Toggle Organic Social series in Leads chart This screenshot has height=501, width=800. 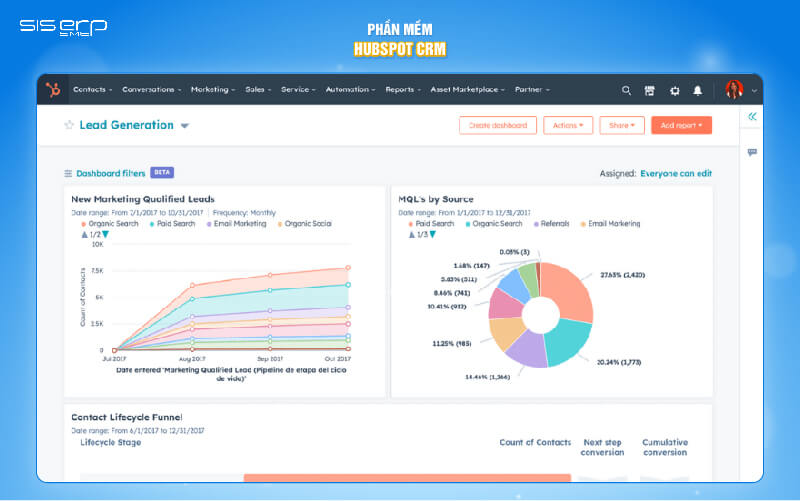pos(305,223)
